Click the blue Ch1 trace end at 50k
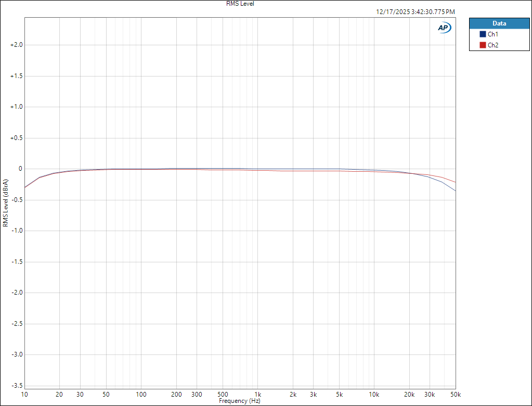 pos(455,191)
